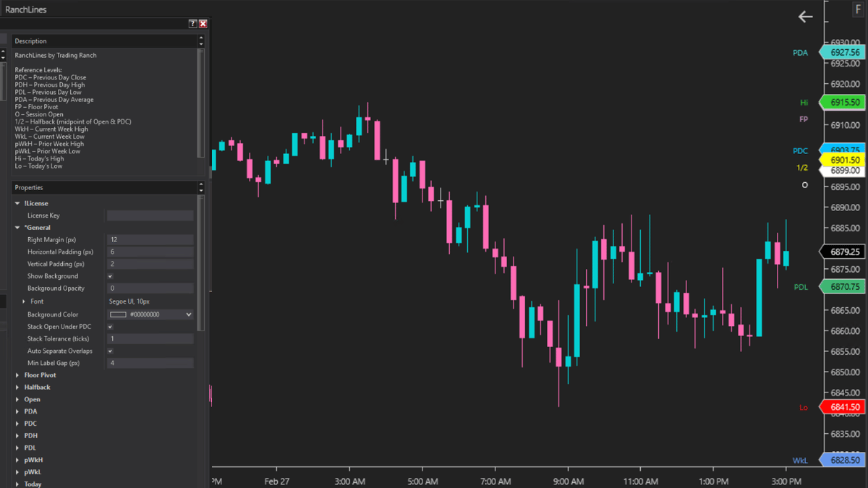Click the back arrow icon on the chart
Image resolution: width=868 pixels, height=488 pixels.
pyautogui.click(x=805, y=17)
